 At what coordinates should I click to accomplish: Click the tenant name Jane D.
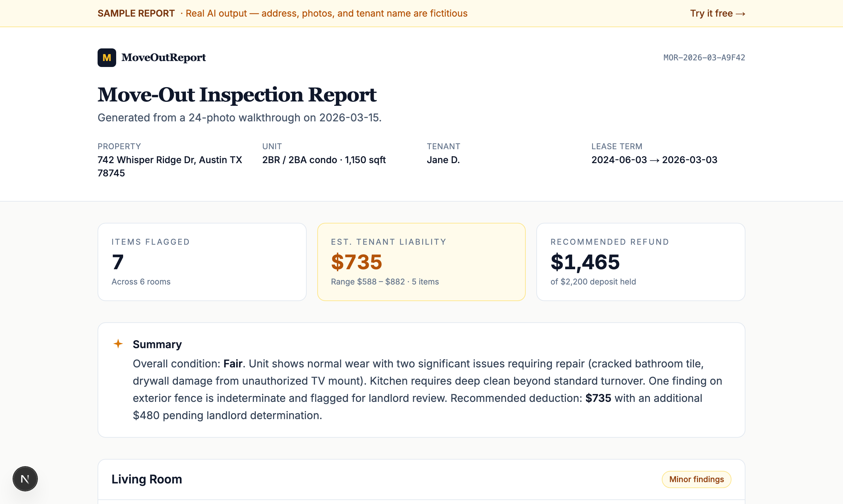pyautogui.click(x=443, y=160)
